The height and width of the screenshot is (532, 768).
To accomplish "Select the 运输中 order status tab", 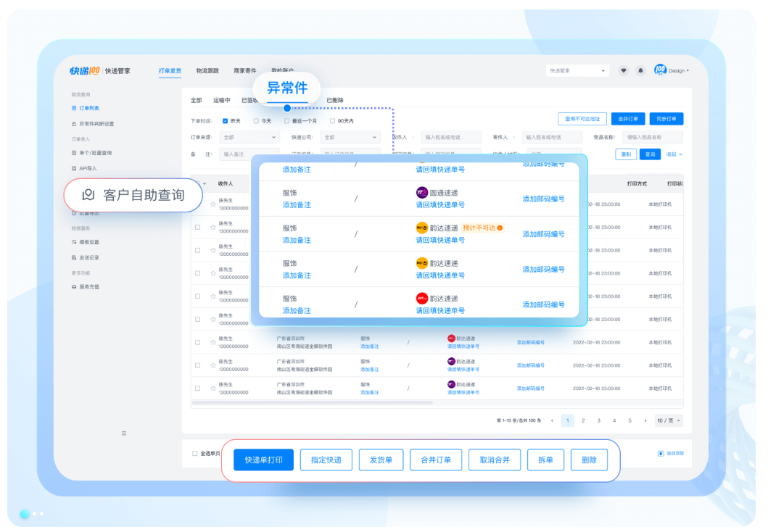I will click(x=221, y=100).
